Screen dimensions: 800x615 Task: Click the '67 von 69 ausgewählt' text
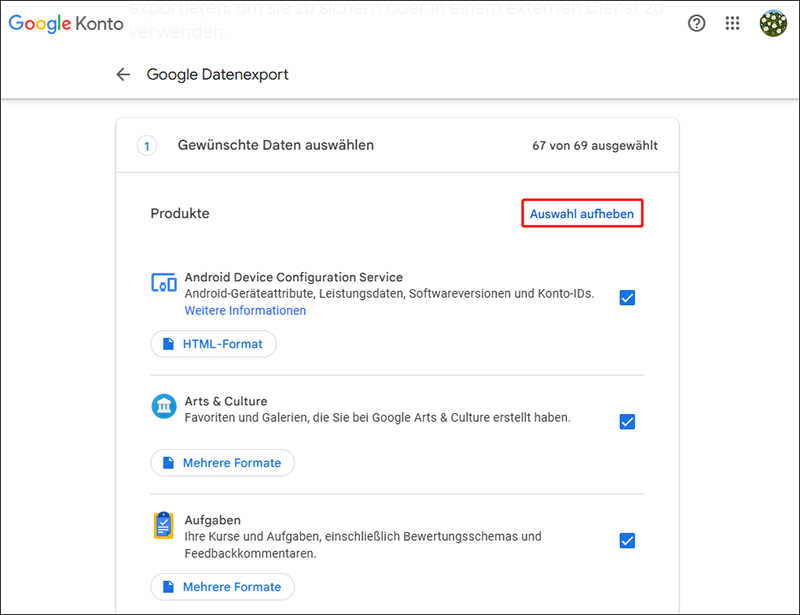pyautogui.click(x=595, y=145)
